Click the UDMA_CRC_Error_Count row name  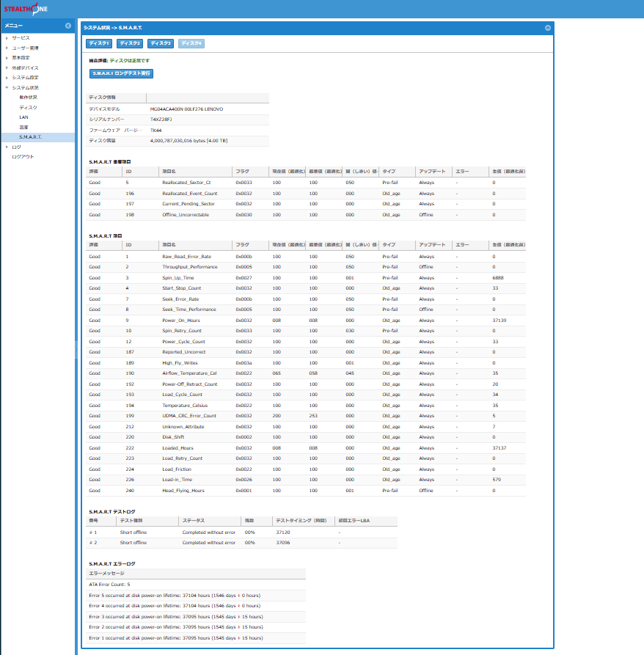click(189, 416)
